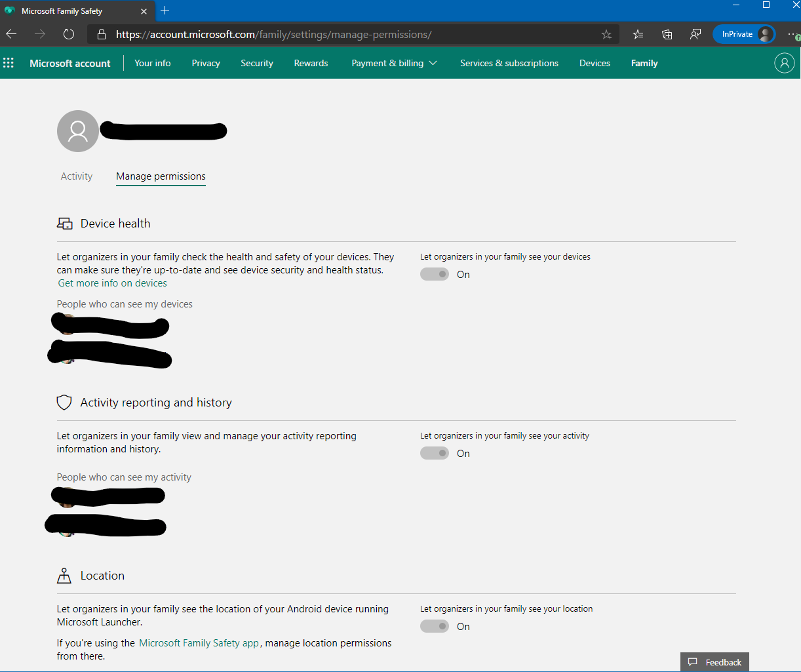Reload the page with refresh icon
The image size is (801, 672).
(69, 34)
